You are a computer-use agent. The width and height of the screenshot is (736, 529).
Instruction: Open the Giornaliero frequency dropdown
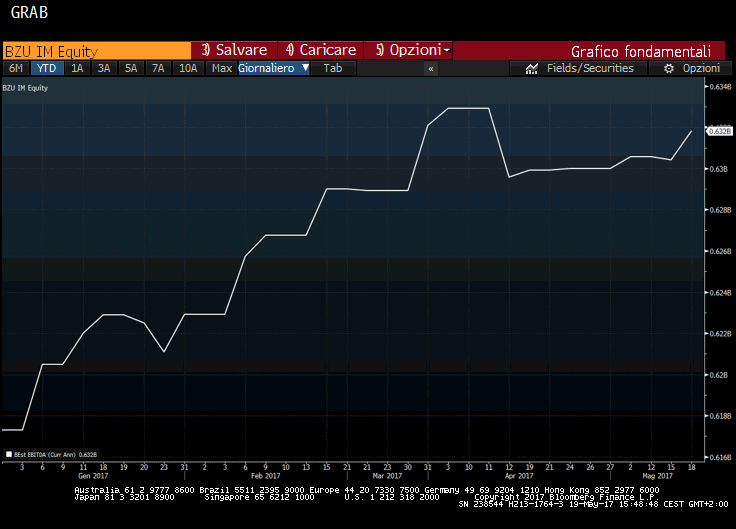tap(273, 68)
